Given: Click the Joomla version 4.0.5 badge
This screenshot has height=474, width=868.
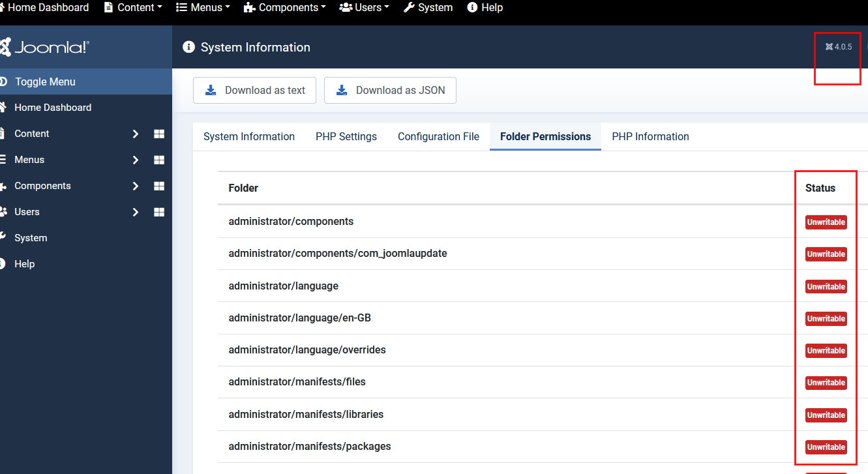Looking at the screenshot, I should point(839,47).
